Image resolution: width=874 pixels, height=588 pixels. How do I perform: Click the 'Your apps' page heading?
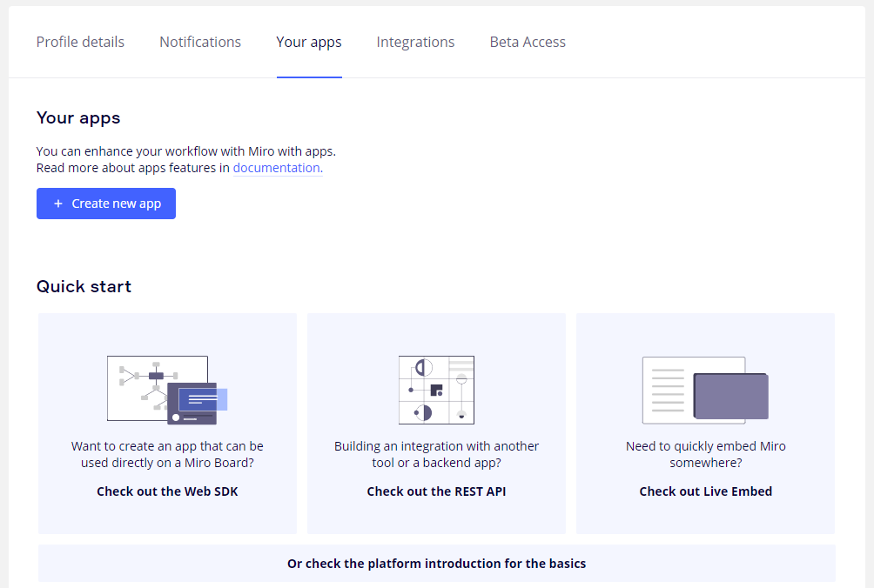coord(78,118)
